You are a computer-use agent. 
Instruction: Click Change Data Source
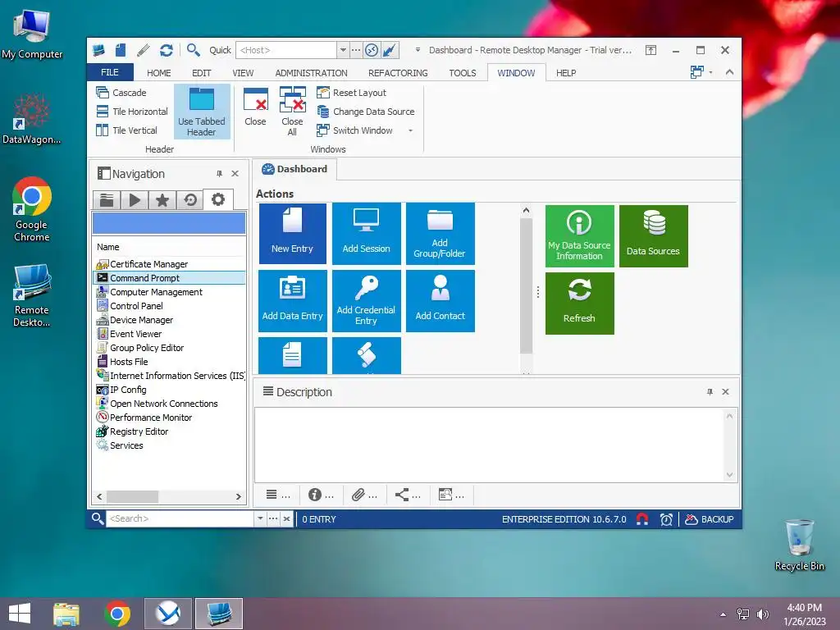pos(366,112)
